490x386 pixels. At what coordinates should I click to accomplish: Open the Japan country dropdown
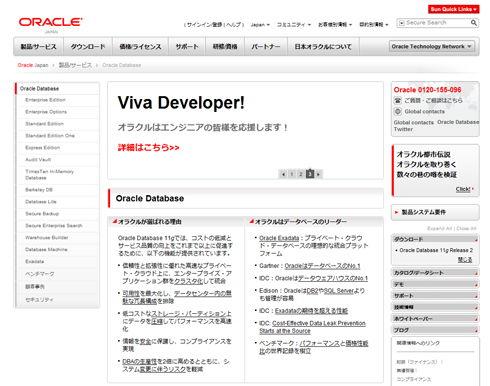point(260,25)
